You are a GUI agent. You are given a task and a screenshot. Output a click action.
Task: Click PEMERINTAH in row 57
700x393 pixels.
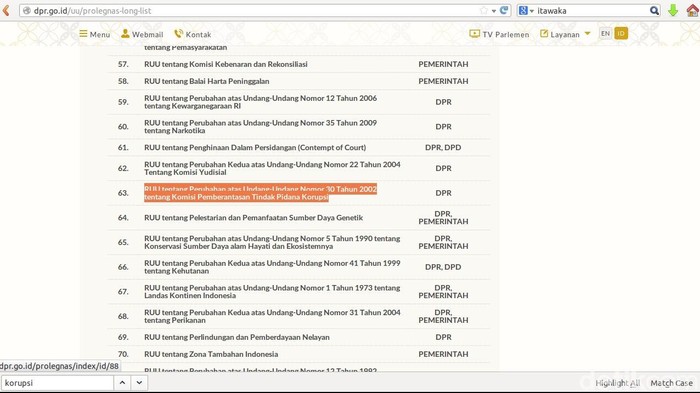point(443,64)
